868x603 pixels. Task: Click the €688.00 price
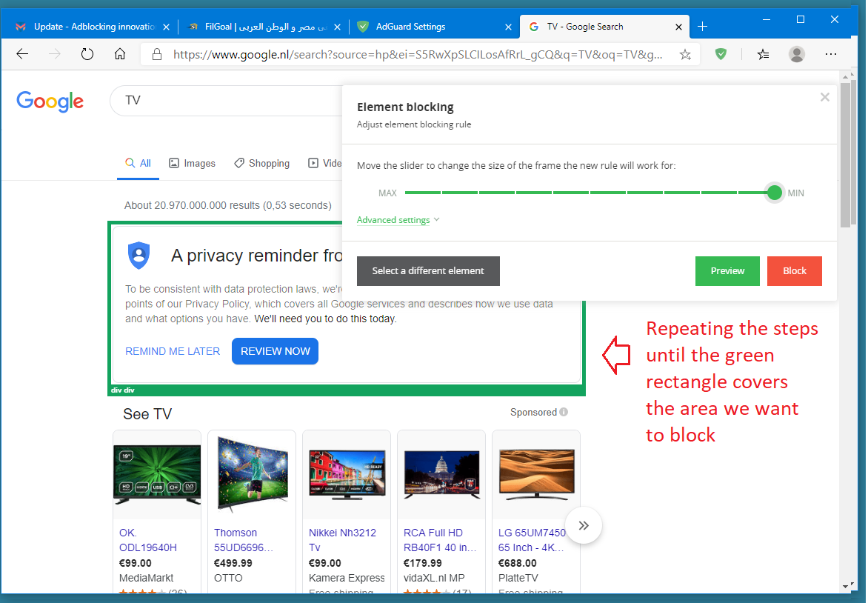[x=517, y=563]
